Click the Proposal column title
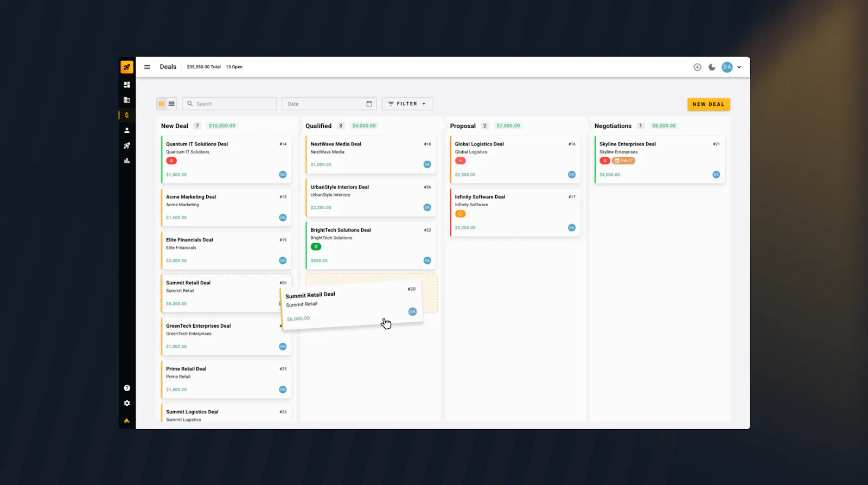 click(x=463, y=126)
